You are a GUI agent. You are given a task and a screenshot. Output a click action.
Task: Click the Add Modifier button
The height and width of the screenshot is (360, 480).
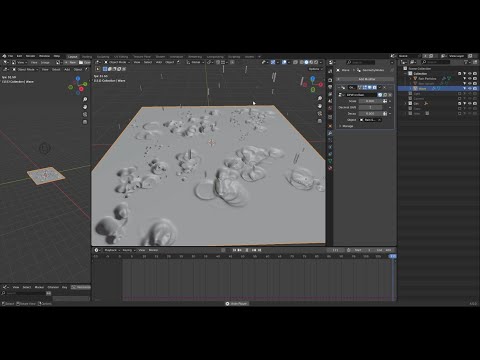tap(366, 79)
